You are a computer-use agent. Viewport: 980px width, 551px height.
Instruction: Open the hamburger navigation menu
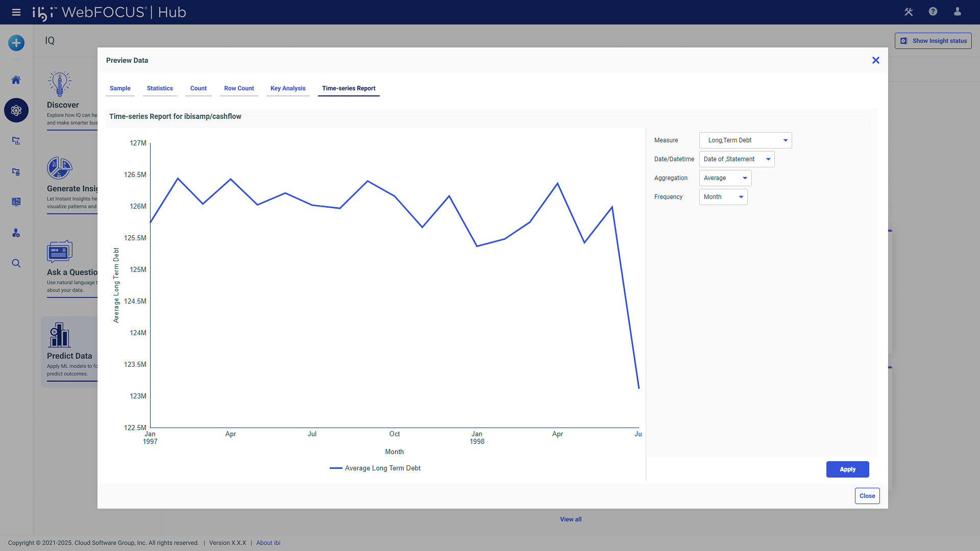(16, 12)
